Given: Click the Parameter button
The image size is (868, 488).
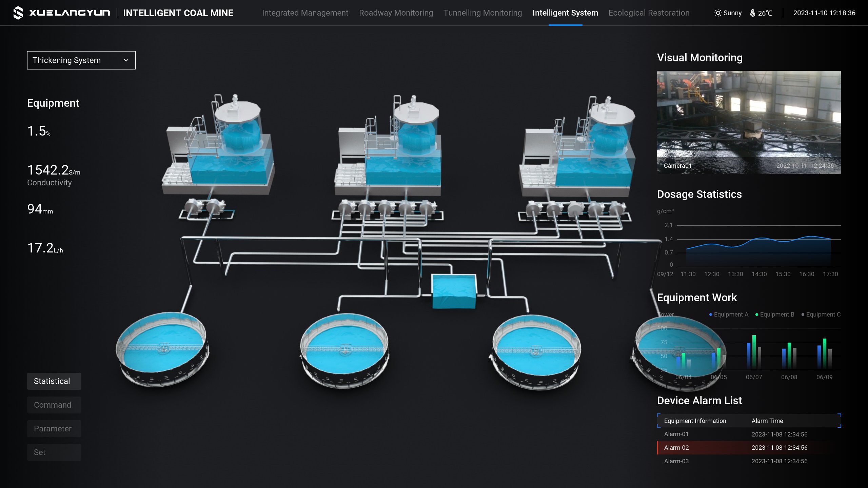Looking at the screenshot, I should pyautogui.click(x=54, y=428).
